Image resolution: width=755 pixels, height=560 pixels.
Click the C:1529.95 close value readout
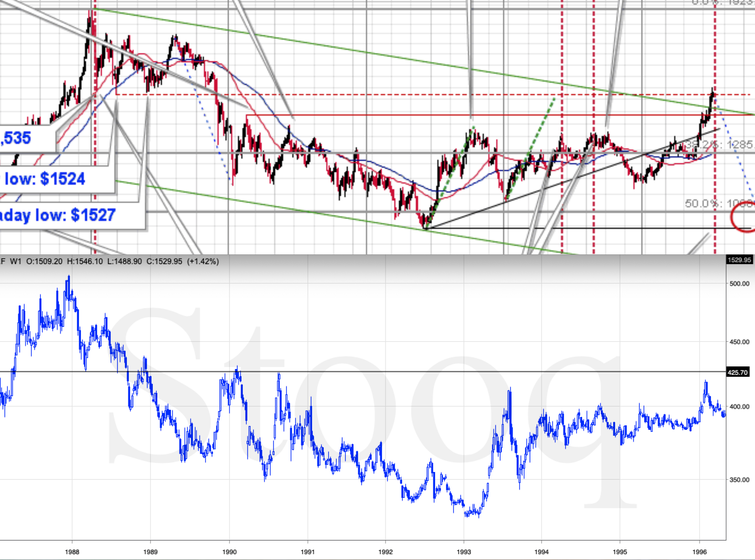pyautogui.click(x=164, y=261)
